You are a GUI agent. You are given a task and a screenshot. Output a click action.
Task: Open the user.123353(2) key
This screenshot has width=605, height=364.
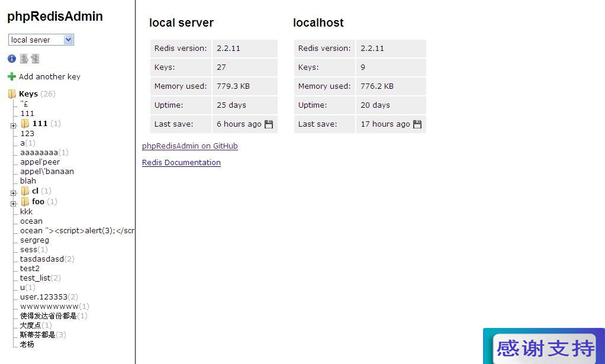coord(49,297)
